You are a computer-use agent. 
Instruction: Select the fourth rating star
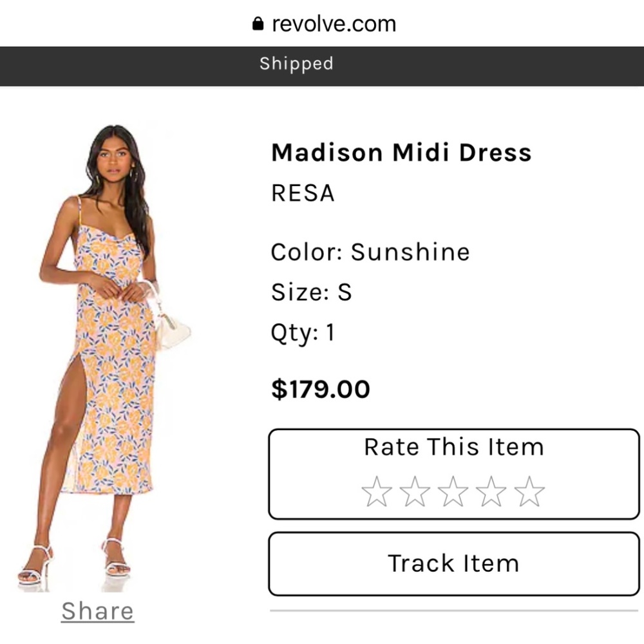click(x=491, y=491)
